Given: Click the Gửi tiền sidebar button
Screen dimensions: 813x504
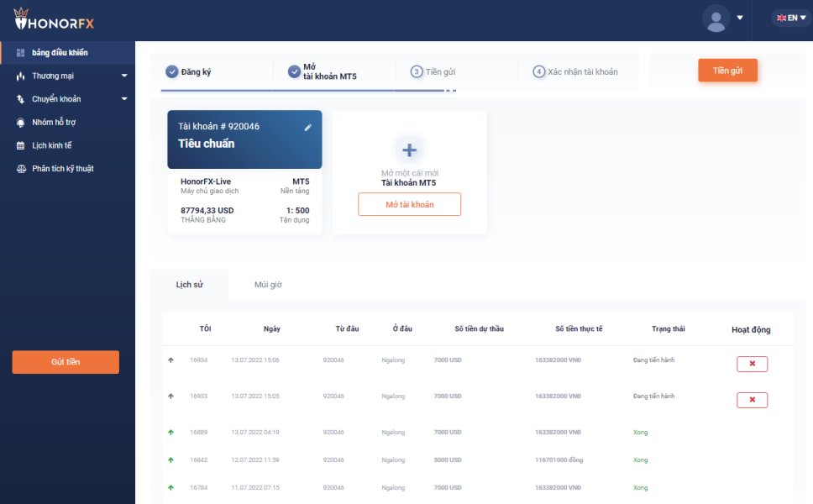Looking at the screenshot, I should pyautogui.click(x=66, y=362).
